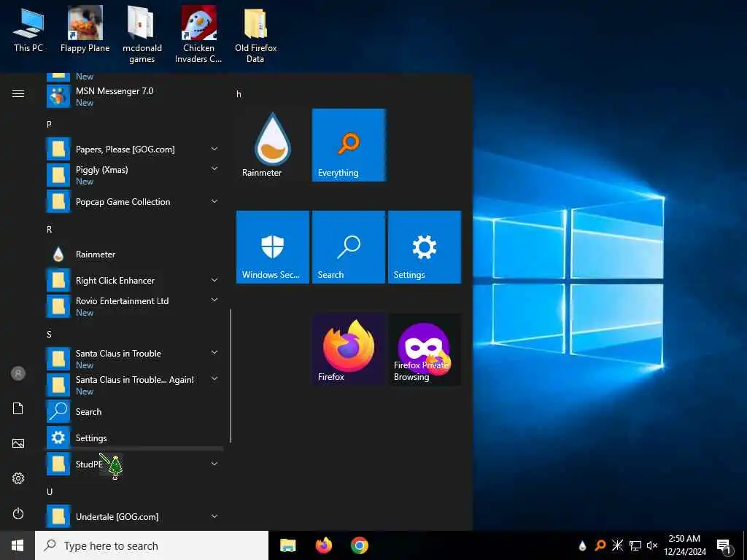This screenshot has height=560, width=747.
Task: Open MSN Messenger 7.0 from app list
Action: click(134, 97)
